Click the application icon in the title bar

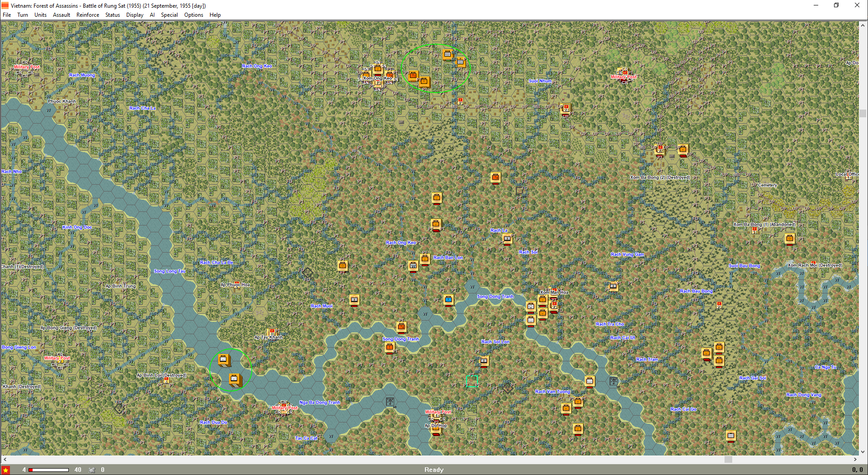tap(5, 5)
